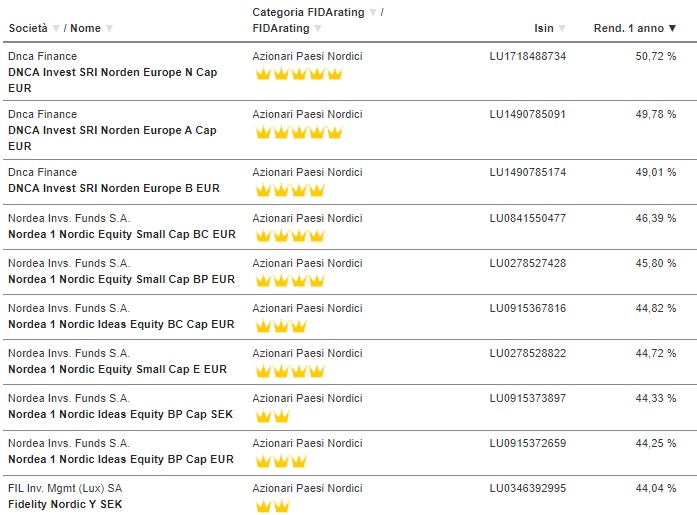
Task: Click the 45,80 % return value
Action: tap(656, 263)
